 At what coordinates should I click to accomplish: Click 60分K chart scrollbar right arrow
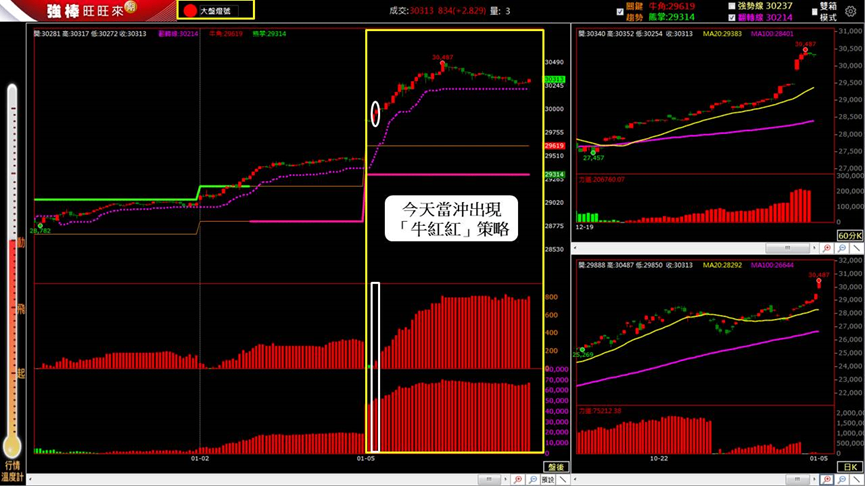[x=814, y=248]
